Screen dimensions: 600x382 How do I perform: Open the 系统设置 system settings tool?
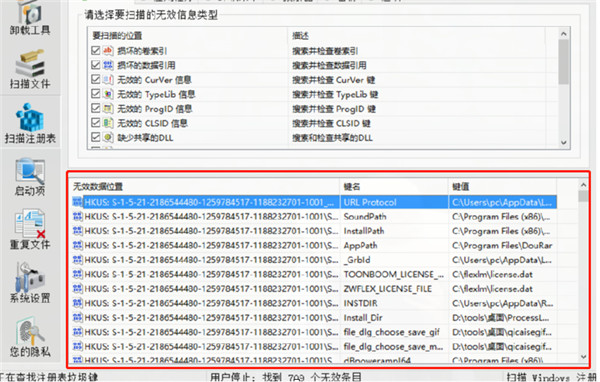pyautogui.click(x=30, y=283)
